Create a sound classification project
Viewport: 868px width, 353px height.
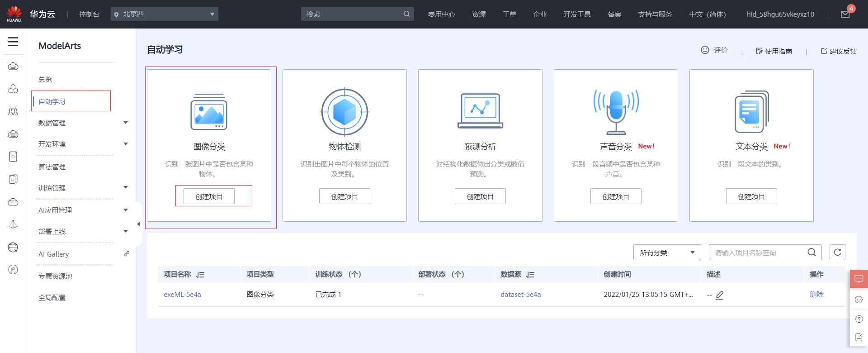tap(616, 196)
